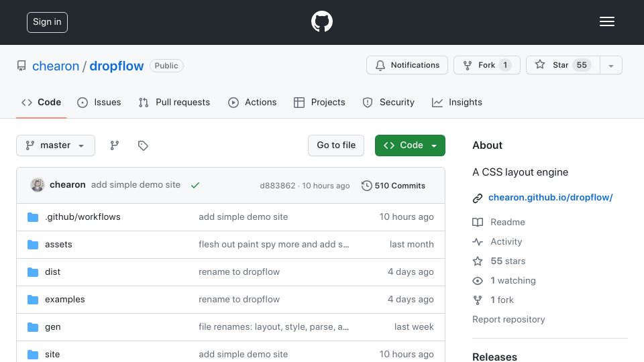Click the Releases heading
Viewport: 644px width, 362px height.
point(494,357)
